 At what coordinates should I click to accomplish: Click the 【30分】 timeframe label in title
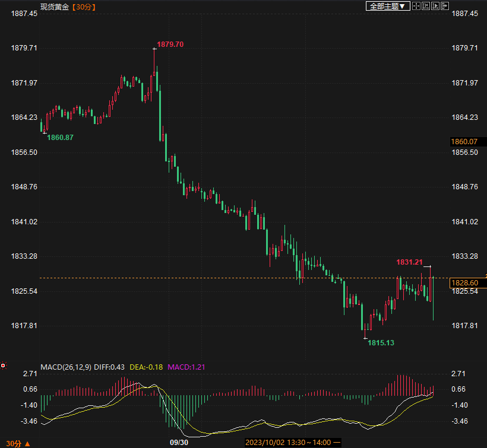pos(84,7)
